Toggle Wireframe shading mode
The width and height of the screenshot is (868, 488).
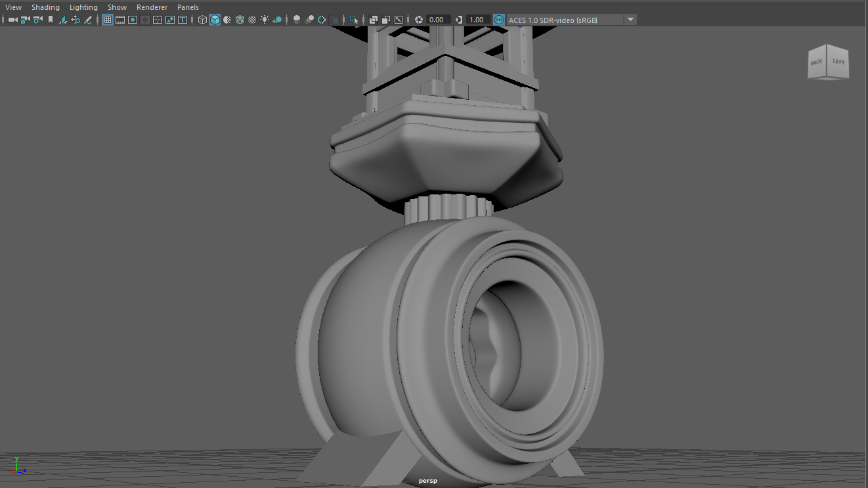tap(202, 20)
